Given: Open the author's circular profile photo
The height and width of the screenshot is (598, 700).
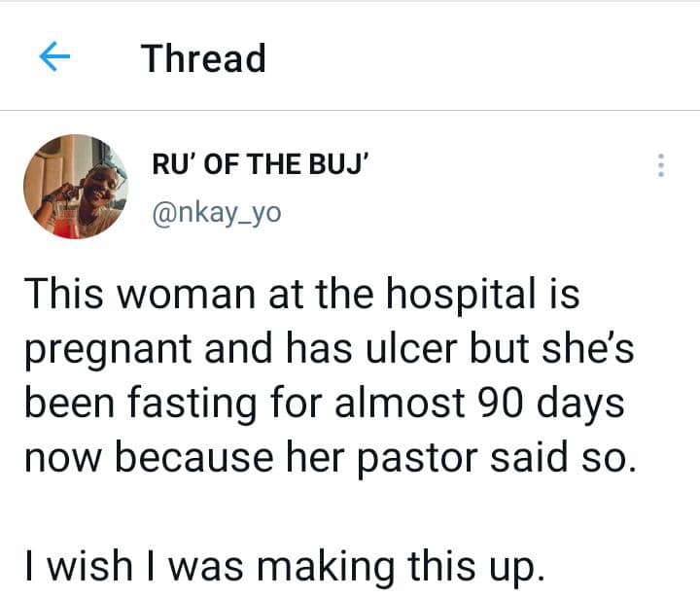Looking at the screenshot, I should pyautogui.click(x=76, y=186).
